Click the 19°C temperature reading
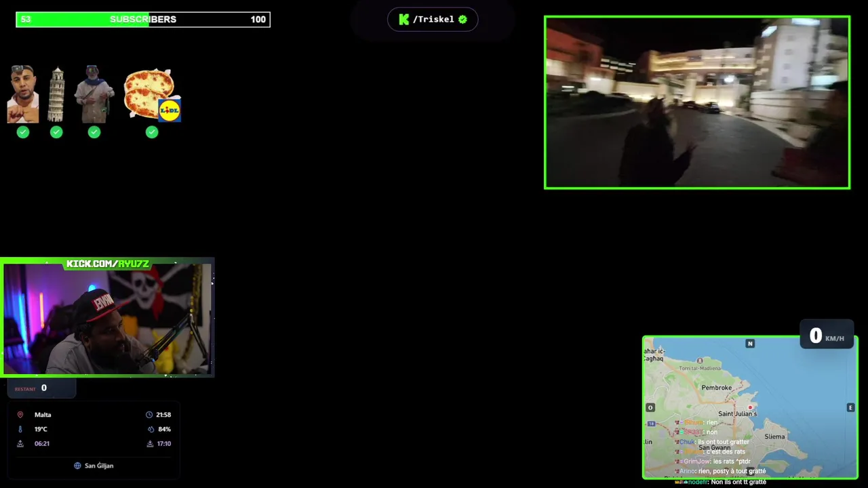This screenshot has width=868, height=488. pos(41,429)
